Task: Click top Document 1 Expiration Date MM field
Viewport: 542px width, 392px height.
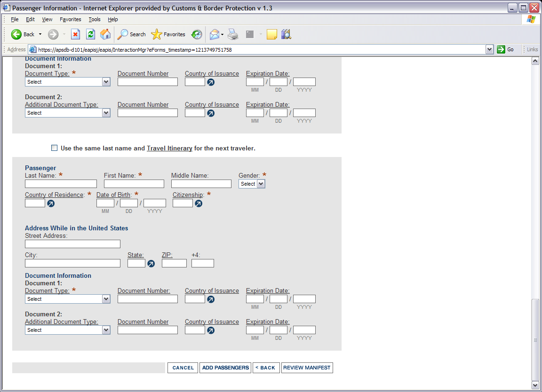Action: pyautogui.click(x=255, y=82)
